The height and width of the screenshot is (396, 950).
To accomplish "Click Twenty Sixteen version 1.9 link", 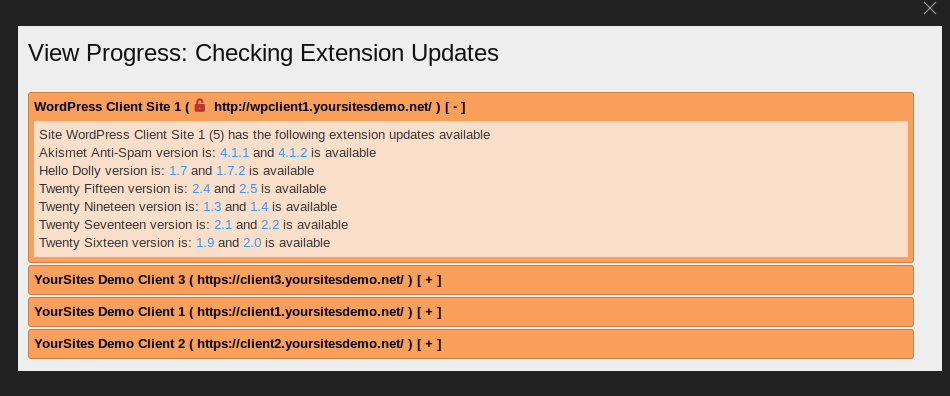I will [205, 243].
